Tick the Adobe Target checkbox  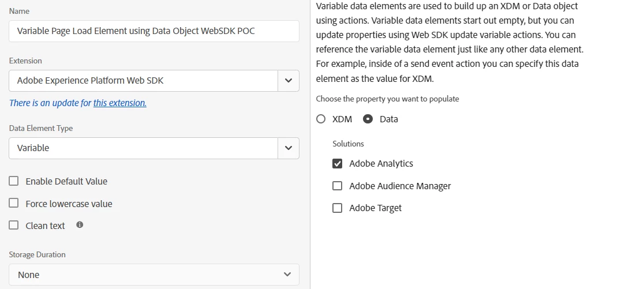338,208
